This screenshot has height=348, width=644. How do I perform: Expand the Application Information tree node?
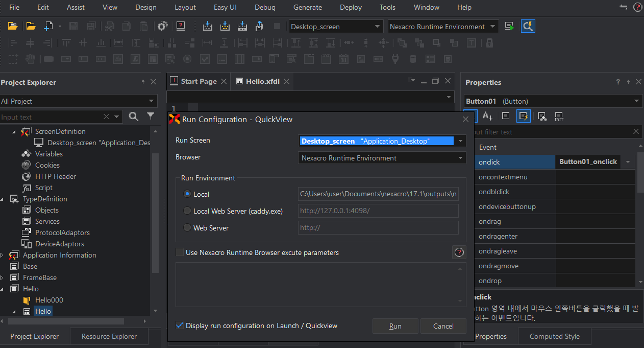(2, 255)
